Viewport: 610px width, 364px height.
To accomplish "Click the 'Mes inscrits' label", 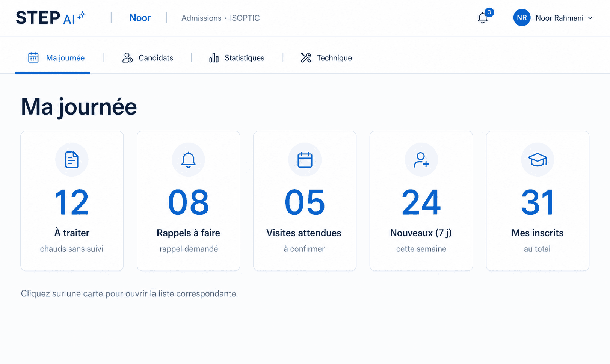I will point(538,233).
